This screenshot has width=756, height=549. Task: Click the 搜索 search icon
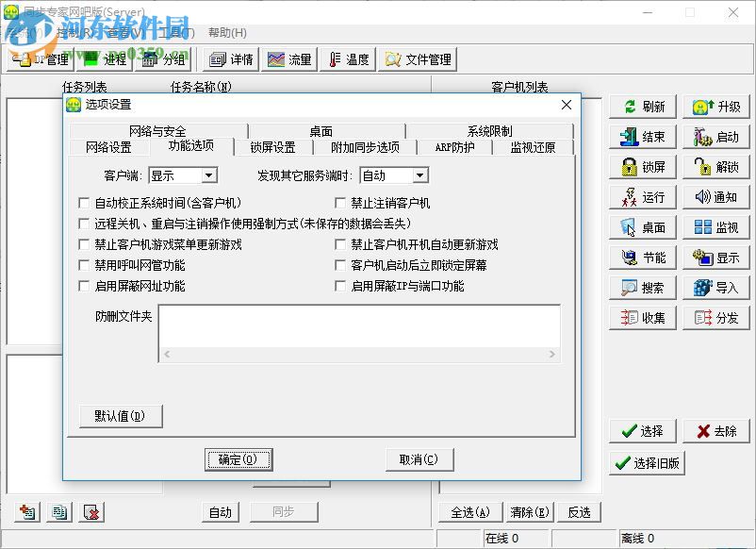642,287
